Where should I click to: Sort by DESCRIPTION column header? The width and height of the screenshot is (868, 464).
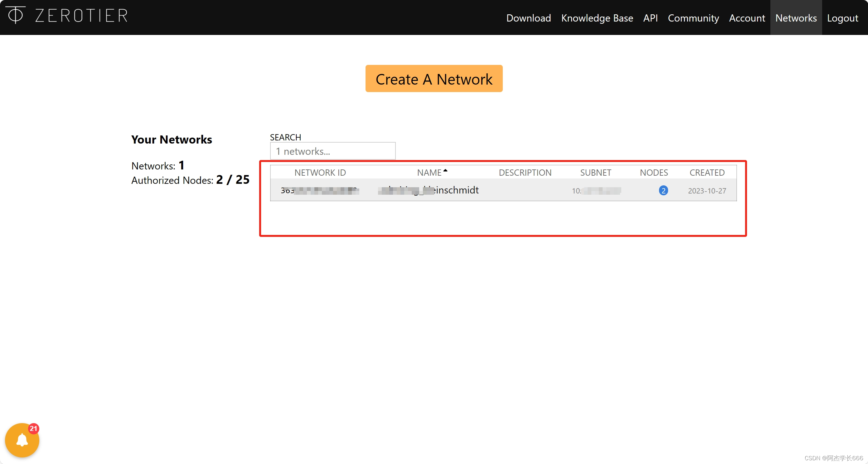tap(525, 173)
